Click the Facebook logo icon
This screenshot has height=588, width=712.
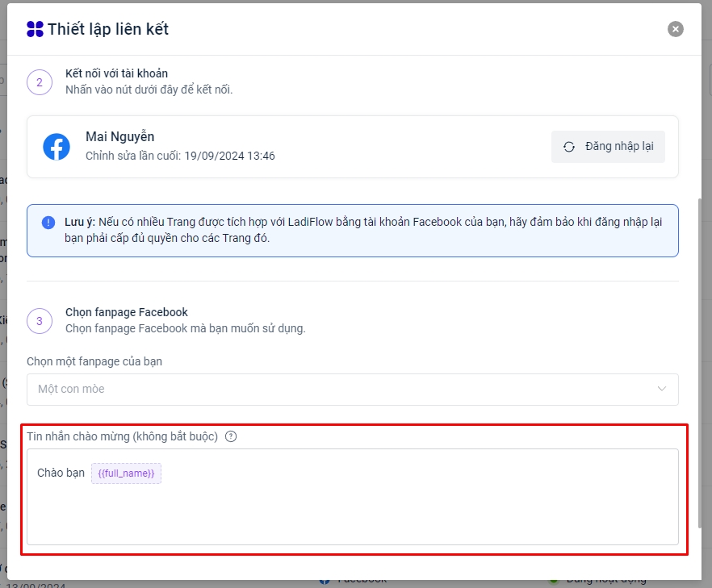57,147
